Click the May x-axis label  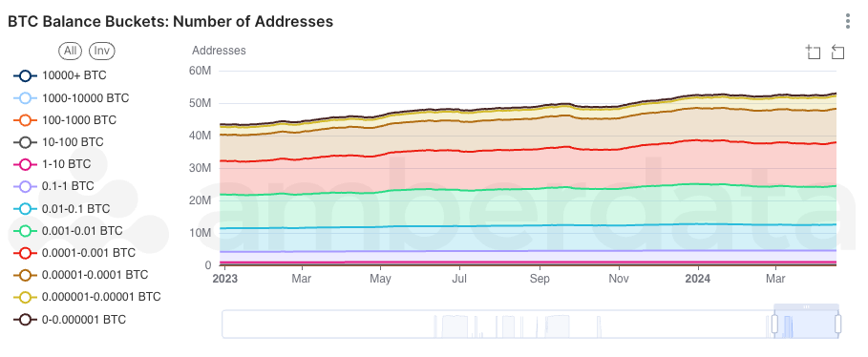pyautogui.click(x=380, y=279)
